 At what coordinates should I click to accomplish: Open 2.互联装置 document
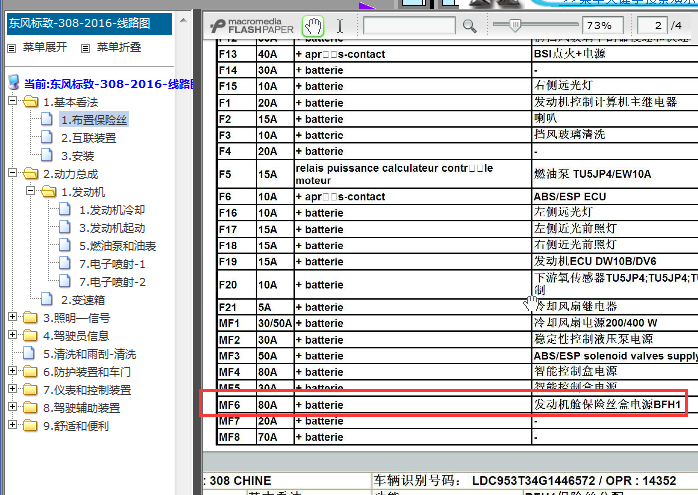[x=89, y=138]
